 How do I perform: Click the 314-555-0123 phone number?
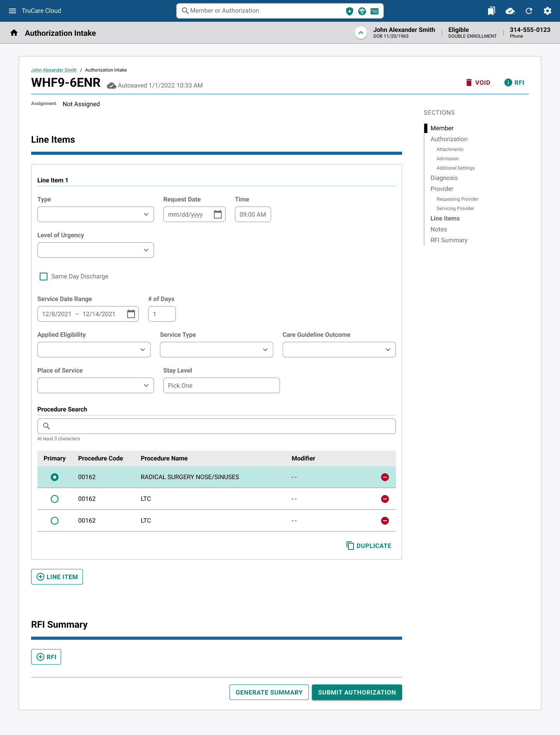tap(530, 30)
